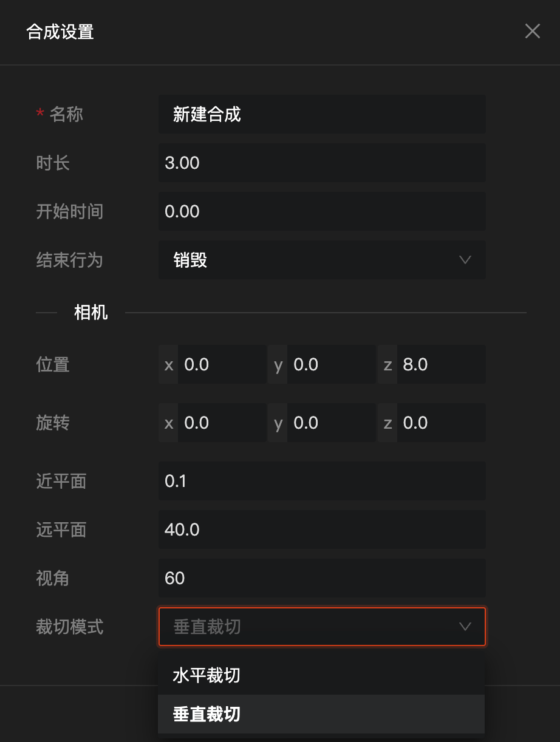Close the 合成设置 dialog

coord(532,32)
